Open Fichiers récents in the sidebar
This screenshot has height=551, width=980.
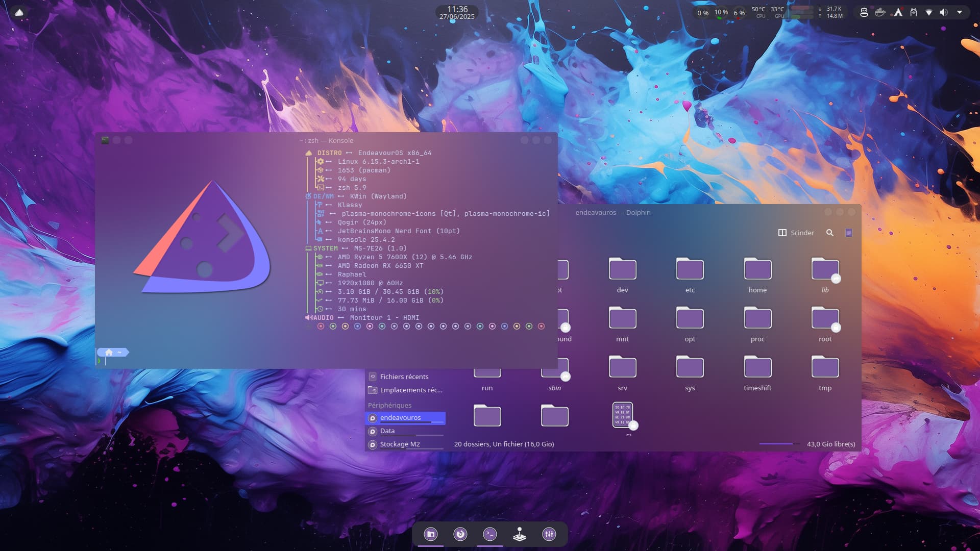(404, 377)
